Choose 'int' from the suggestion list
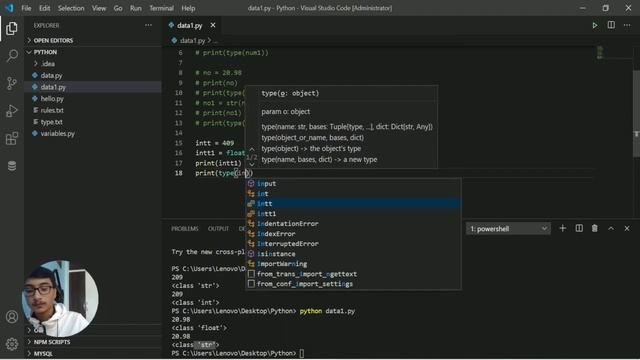This screenshot has width=640, height=360. (353, 194)
